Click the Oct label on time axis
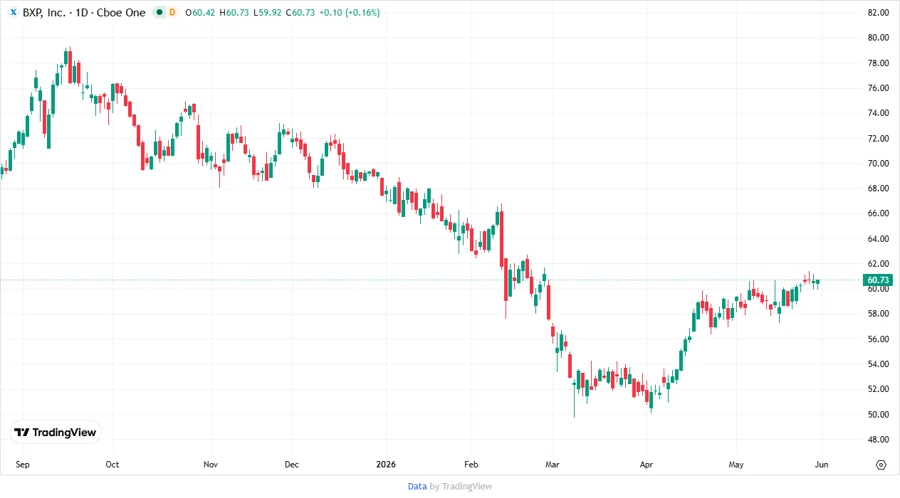The height and width of the screenshot is (498, 900). click(x=112, y=464)
